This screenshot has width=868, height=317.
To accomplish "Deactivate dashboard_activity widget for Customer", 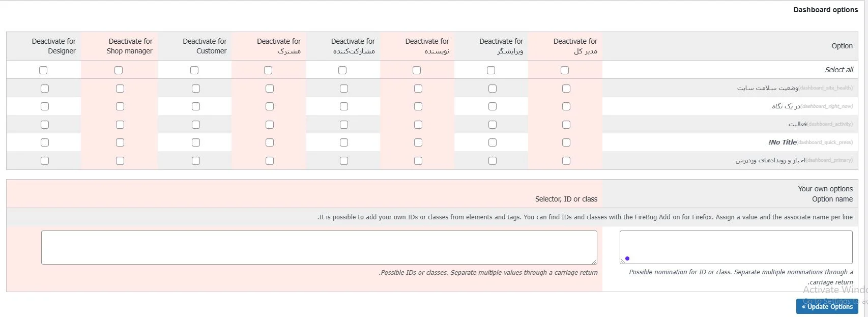I will [x=195, y=124].
